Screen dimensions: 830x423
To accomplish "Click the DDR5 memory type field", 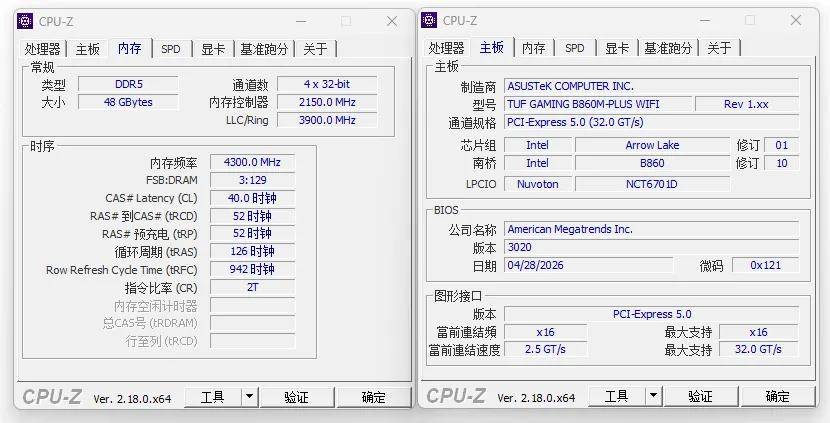I will pyautogui.click(x=129, y=84).
